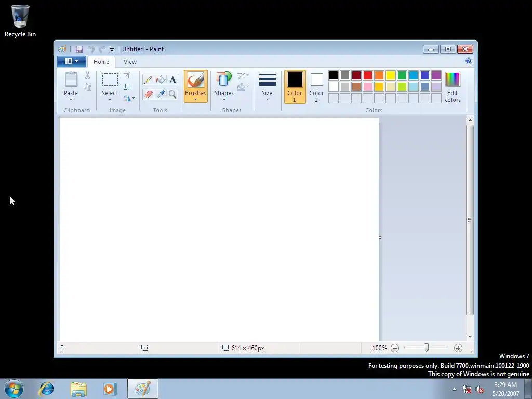The image size is (532, 399).
Task: Expand the Select dropdown arrow
Action: (110, 99)
